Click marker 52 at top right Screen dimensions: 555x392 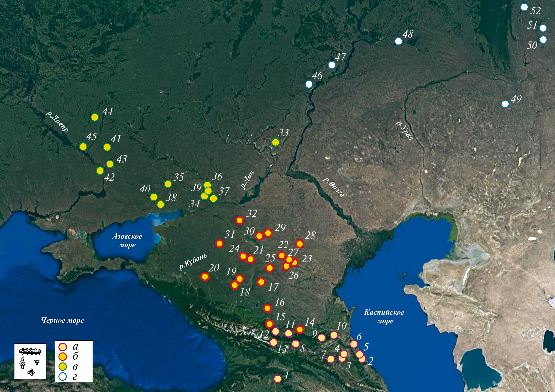coord(524,7)
